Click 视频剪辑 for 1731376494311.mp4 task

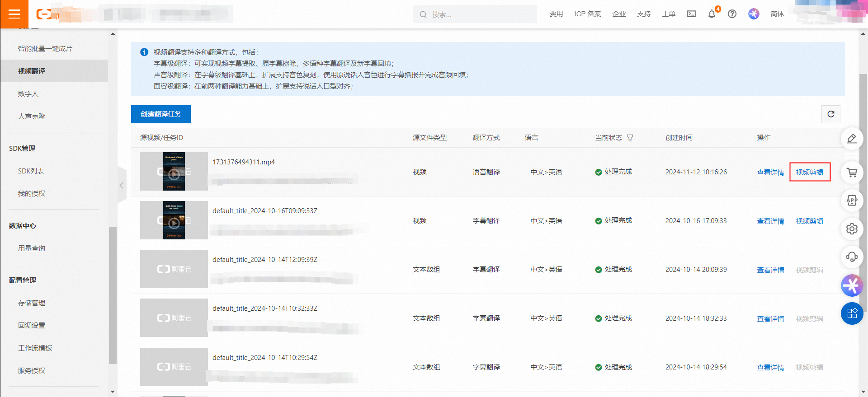coord(810,172)
